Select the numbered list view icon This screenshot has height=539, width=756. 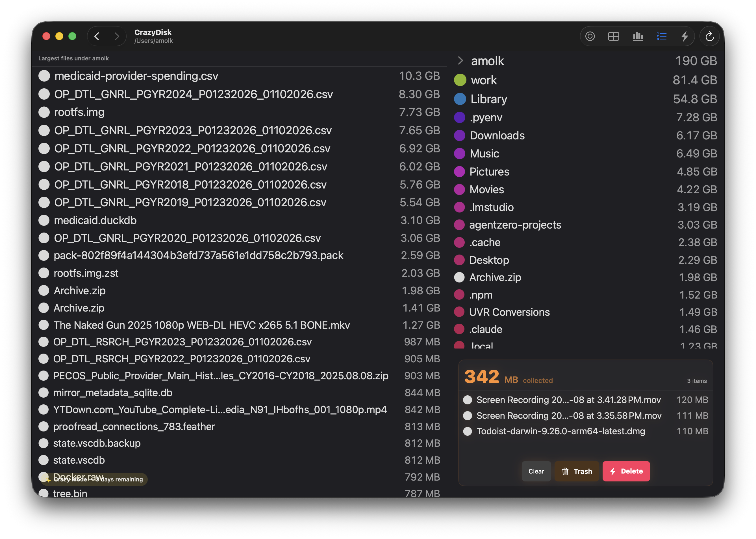pos(662,36)
